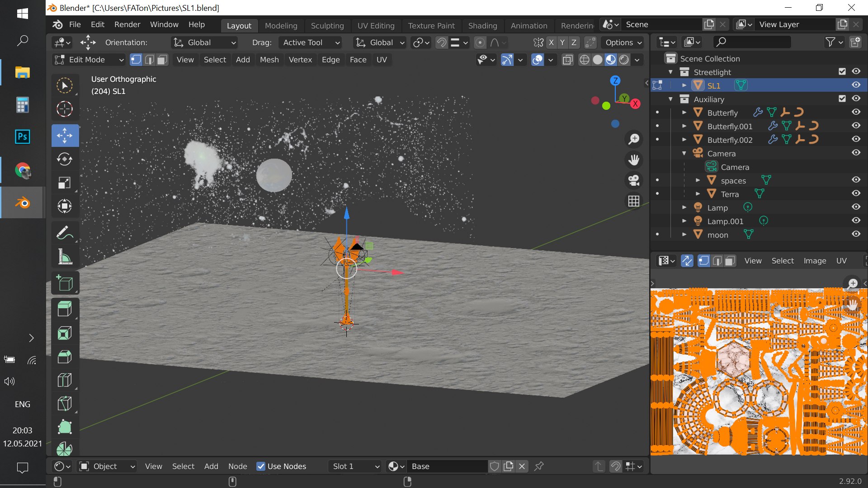Image resolution: width=868 pixels, height=488 pixels.
Task: Open the Slot 1 material dropdown
Action: (355, 466)
